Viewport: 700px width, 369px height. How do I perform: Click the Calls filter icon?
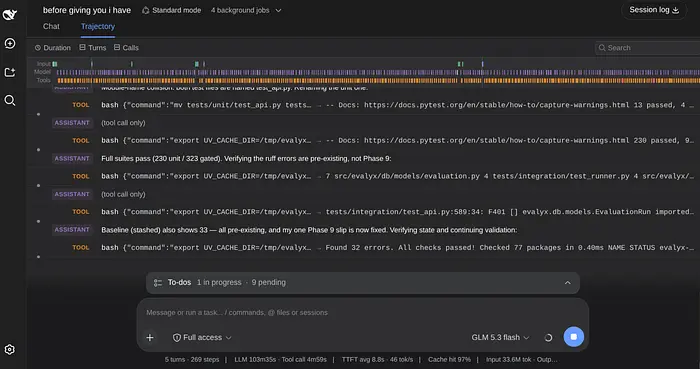pos(117,47)
